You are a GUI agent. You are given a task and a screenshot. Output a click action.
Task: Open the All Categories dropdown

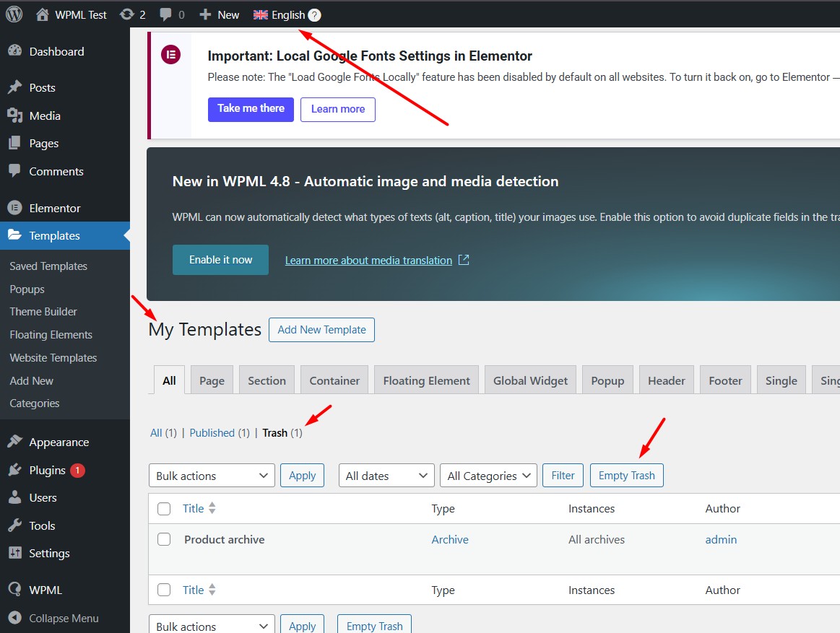point(488,476)
